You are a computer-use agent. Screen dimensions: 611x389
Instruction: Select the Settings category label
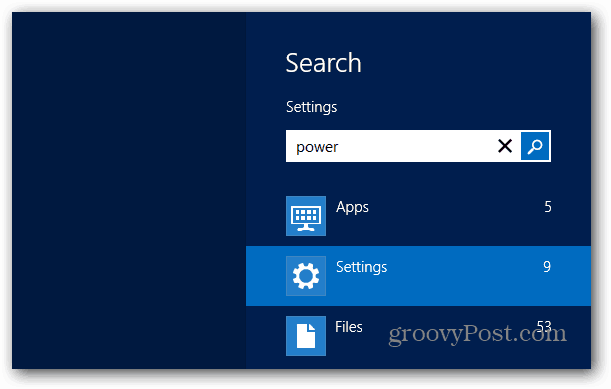pos(362,267)
